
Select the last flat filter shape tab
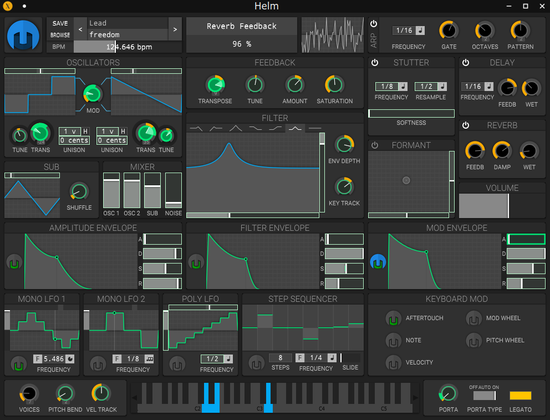[x=315, y=128]
